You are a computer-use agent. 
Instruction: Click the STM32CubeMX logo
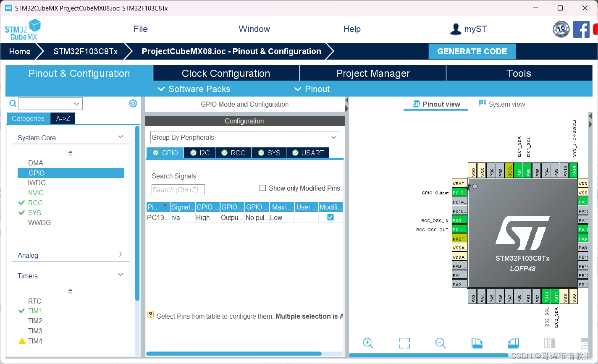23,29
